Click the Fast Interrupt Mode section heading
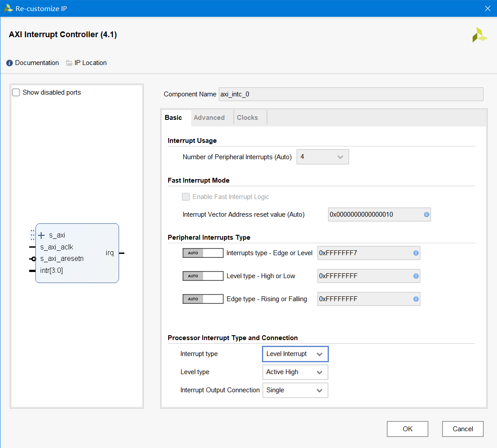This screenshot has width=497, height=448. point(198,180)
